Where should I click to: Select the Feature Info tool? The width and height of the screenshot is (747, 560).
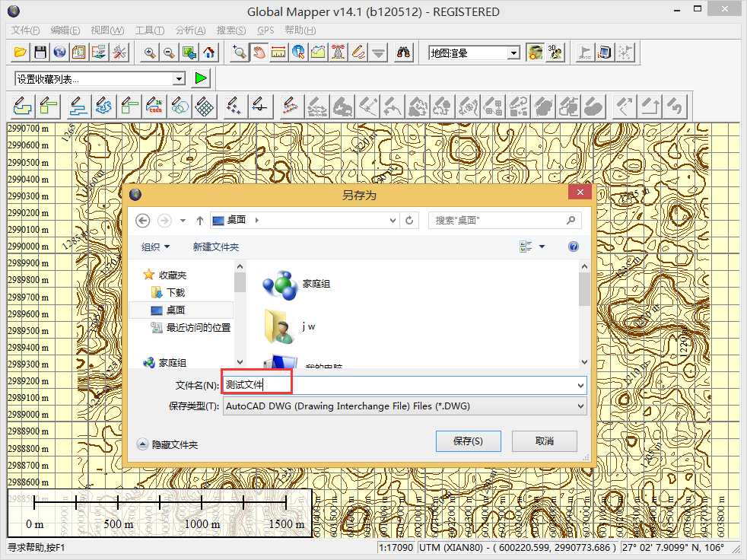coord(298,52)
